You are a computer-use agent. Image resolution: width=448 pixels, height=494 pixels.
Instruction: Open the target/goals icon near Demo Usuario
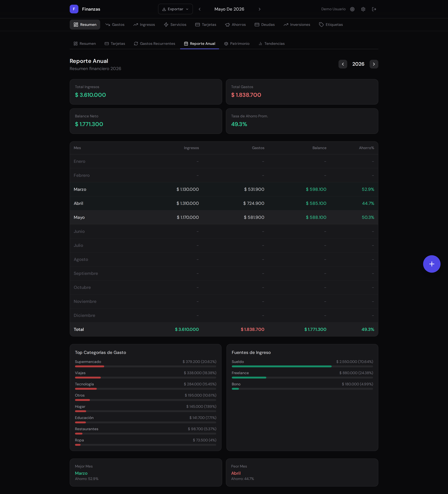click(352, 9)
